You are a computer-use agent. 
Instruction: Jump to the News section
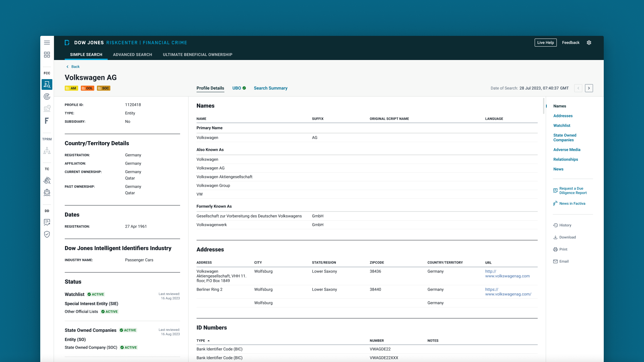click(558, 169)
